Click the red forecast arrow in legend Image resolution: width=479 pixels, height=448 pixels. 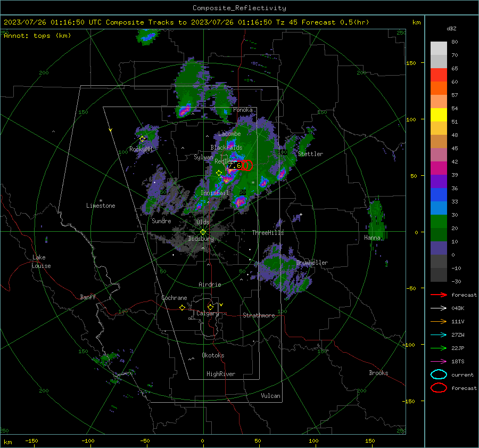(x=439, y=295)
